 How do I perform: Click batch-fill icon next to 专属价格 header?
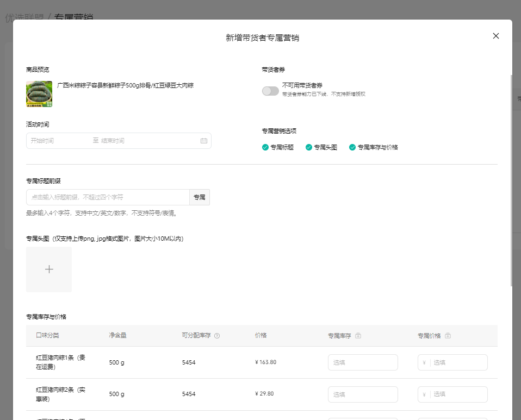tap(448, 336)
